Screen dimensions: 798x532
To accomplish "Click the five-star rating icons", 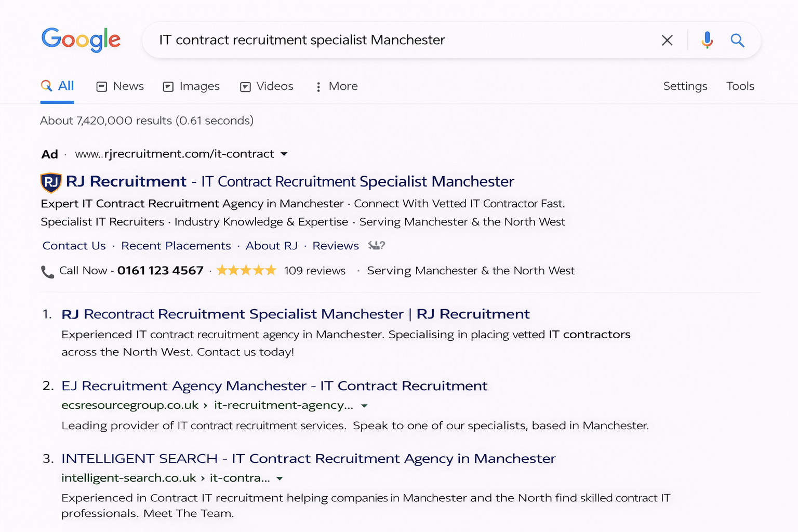I will (246, 271).
